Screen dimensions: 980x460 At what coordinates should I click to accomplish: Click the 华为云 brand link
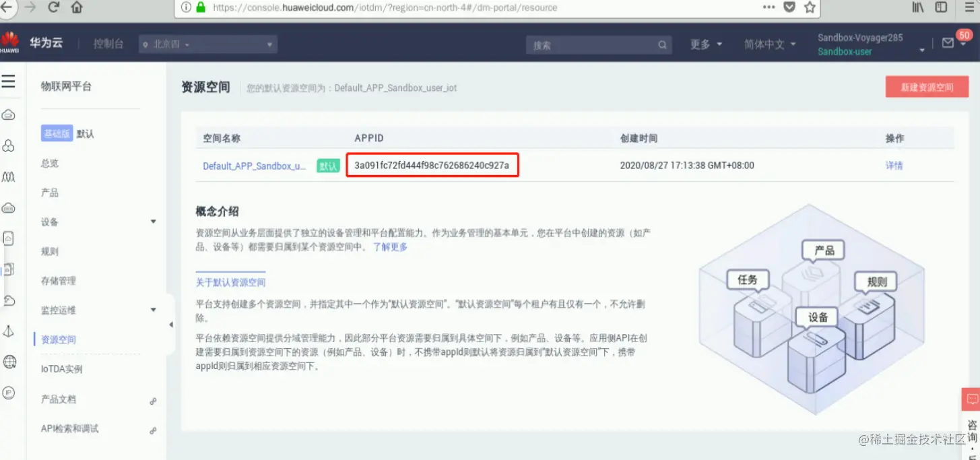point(46,42)
